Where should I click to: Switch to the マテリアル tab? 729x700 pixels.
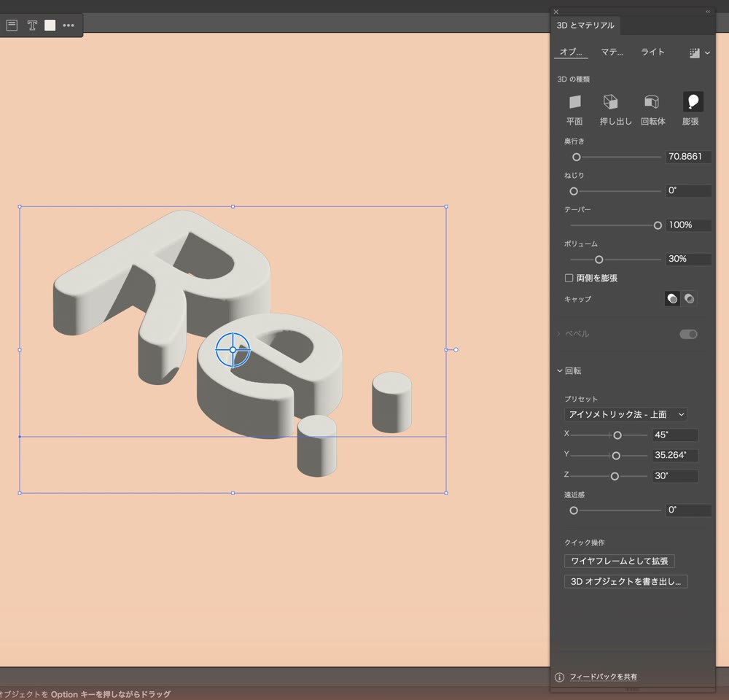click(x=612, y=52)
